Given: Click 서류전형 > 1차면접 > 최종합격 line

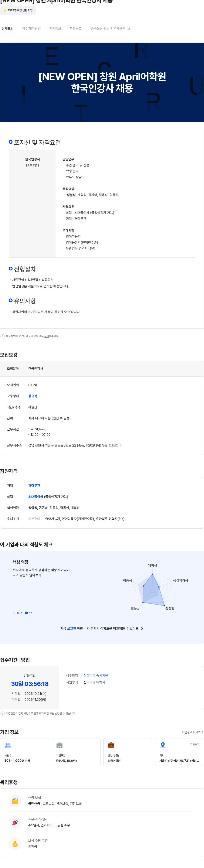Looking at the screenshot, I should [x=33, y=280].
